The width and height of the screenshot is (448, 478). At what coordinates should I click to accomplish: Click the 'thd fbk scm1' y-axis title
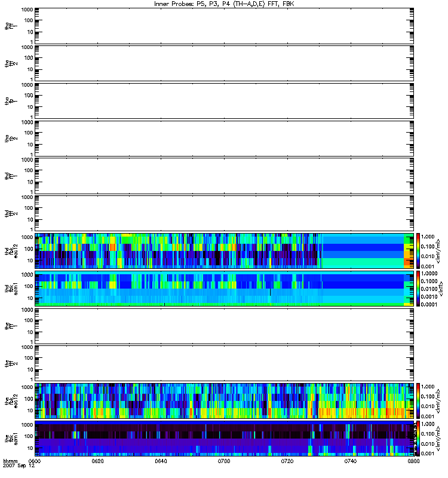point(11,289)
